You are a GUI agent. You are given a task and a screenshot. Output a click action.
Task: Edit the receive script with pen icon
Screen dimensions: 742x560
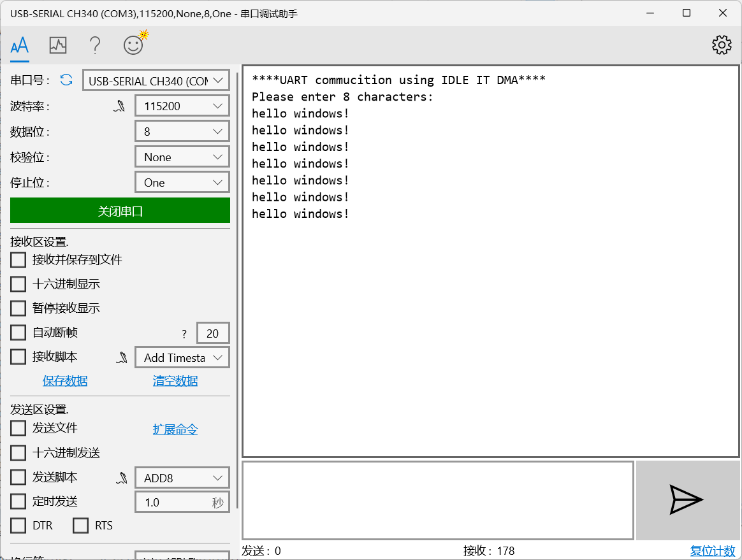point(122,357)
